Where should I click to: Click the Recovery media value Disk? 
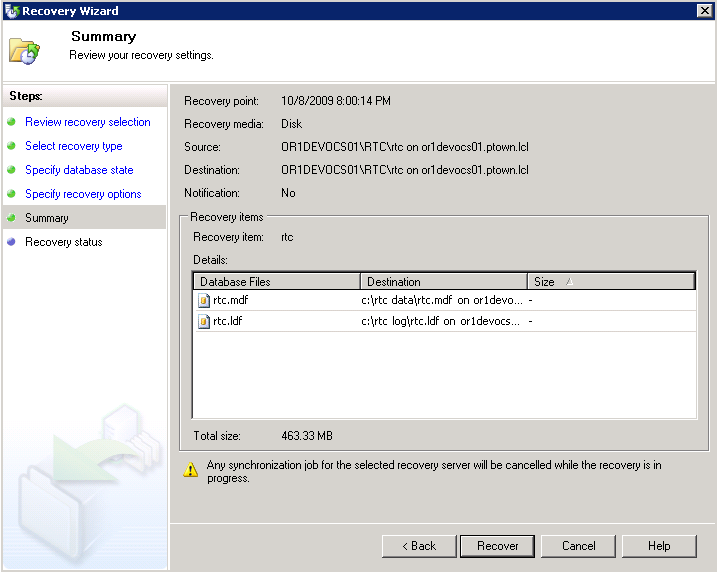click(291, 124)
